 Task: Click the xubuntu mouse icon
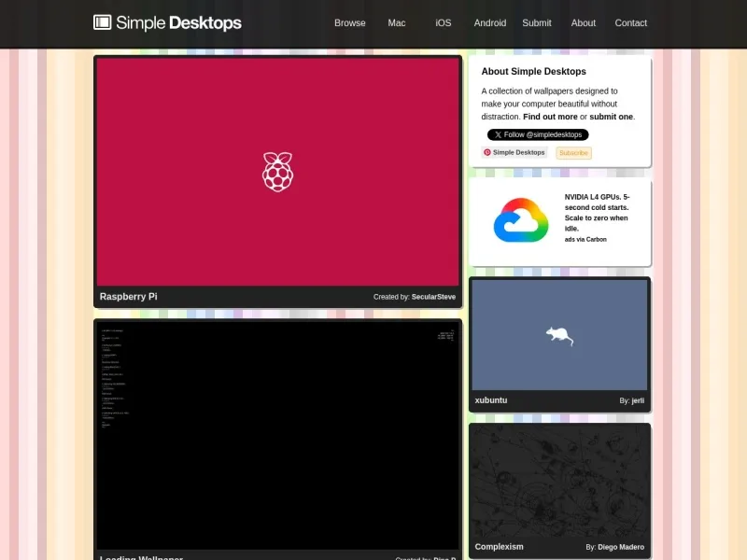click(x=559, y=336)
